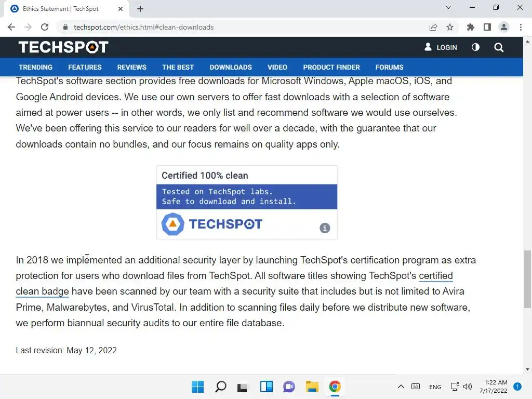The image size is (532, 399).
Task: Go back to the previous page
Action: [11, 27]
